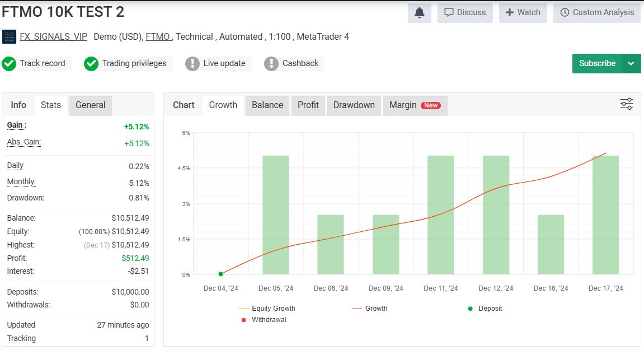
Task: Open the Discuss button
Action: coord(465,13)
